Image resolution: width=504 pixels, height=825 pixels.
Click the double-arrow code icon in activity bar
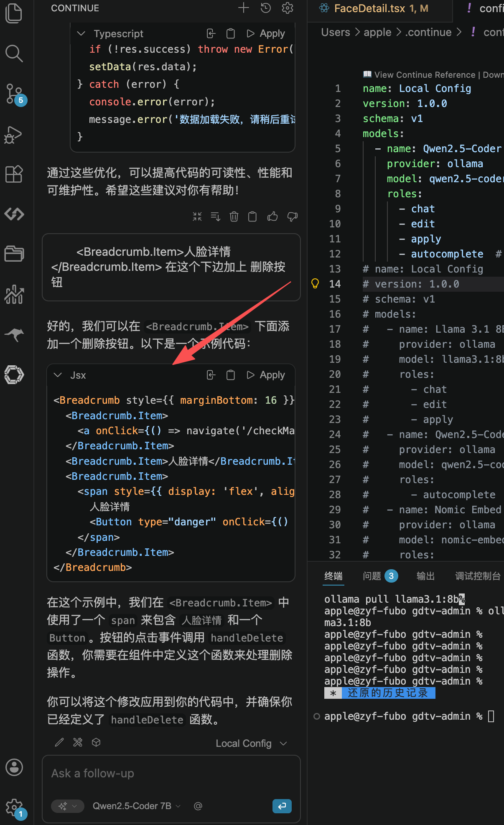point(14,214)
